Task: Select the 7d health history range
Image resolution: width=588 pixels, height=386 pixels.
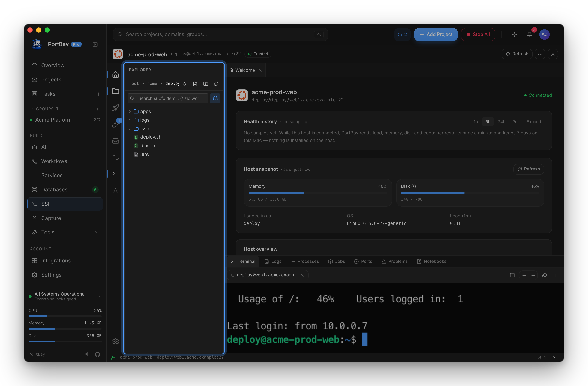Action: (515, 122)
